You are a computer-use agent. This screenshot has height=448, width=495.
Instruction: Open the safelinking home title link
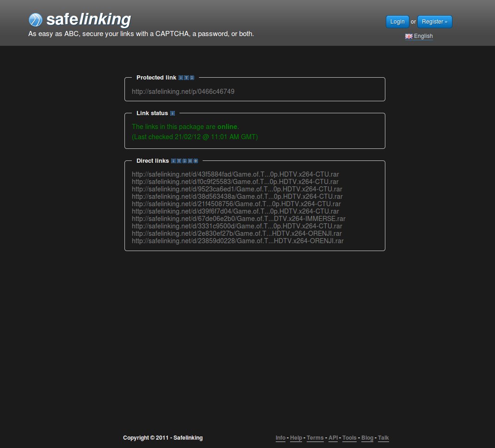tap(89, 19)
